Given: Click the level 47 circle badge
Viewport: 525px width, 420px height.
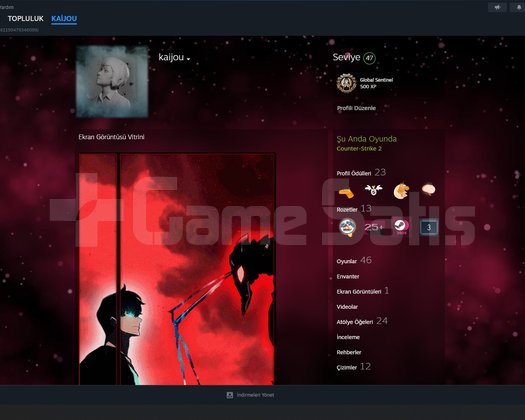Looking at the screenshot, I should 369,58.
